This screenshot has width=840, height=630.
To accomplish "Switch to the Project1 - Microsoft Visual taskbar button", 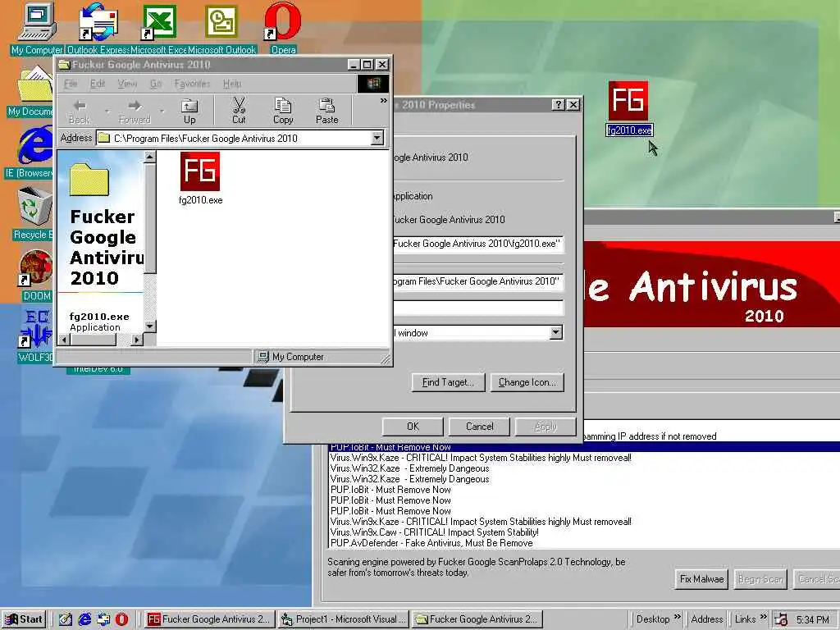I will [x=344, y=619].
